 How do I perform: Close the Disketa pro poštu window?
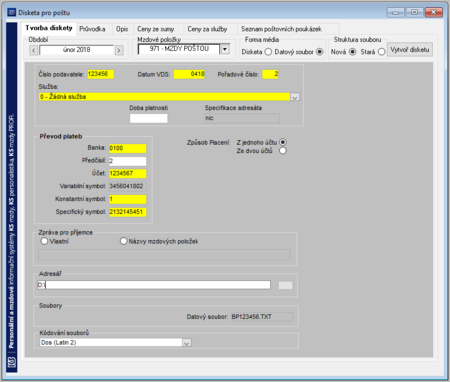[434, 12]
